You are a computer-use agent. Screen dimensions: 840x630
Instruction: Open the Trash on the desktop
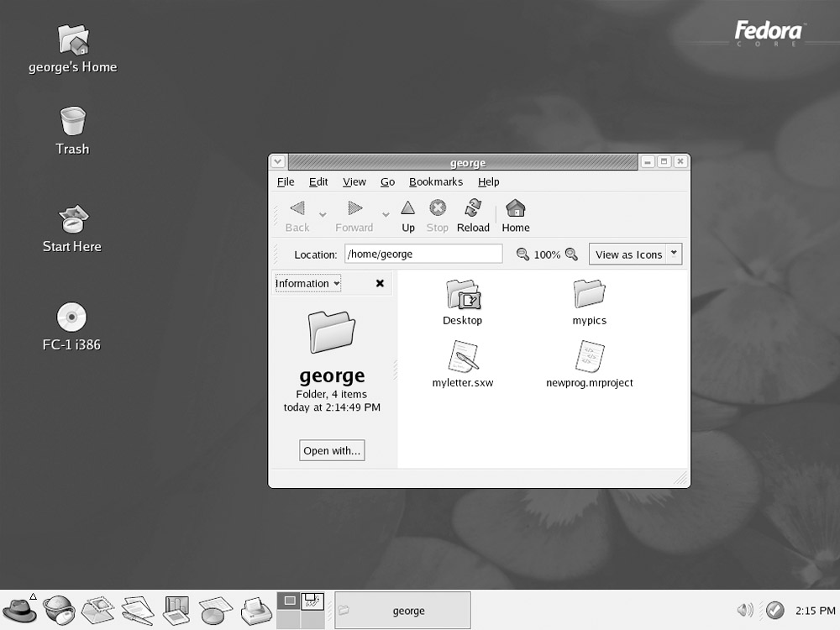[73, 122]
